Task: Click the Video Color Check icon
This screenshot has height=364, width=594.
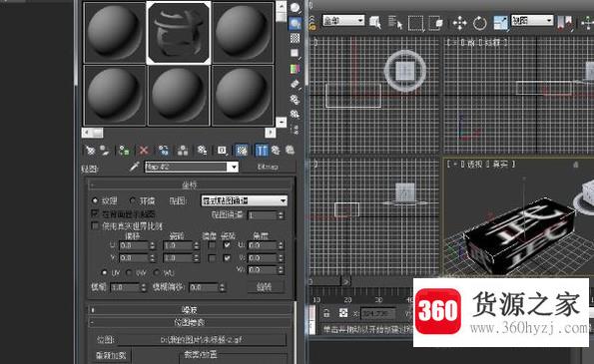Action: pos(296,69)
